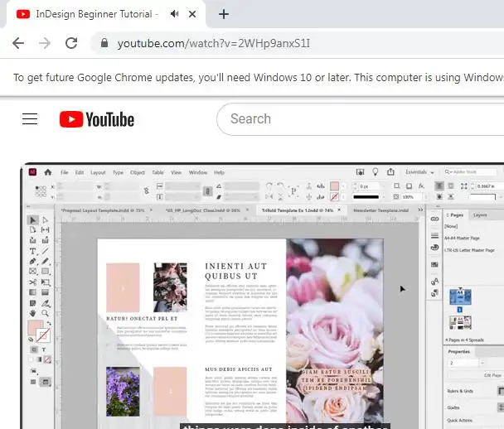Click the toolbox Stroke none swatch
This screenshot has height=429, width=504.
point(43,335)
